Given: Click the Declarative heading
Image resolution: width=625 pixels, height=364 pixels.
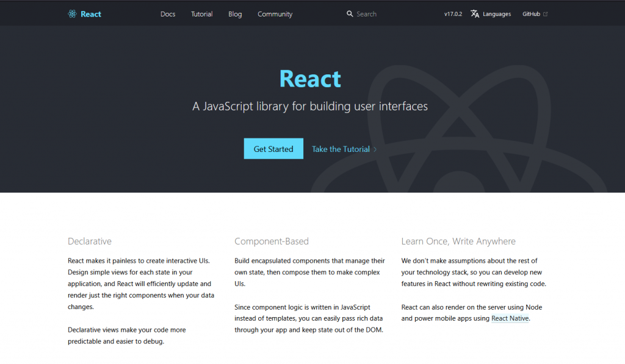Looking at the screenshot, I should point(90,241).
